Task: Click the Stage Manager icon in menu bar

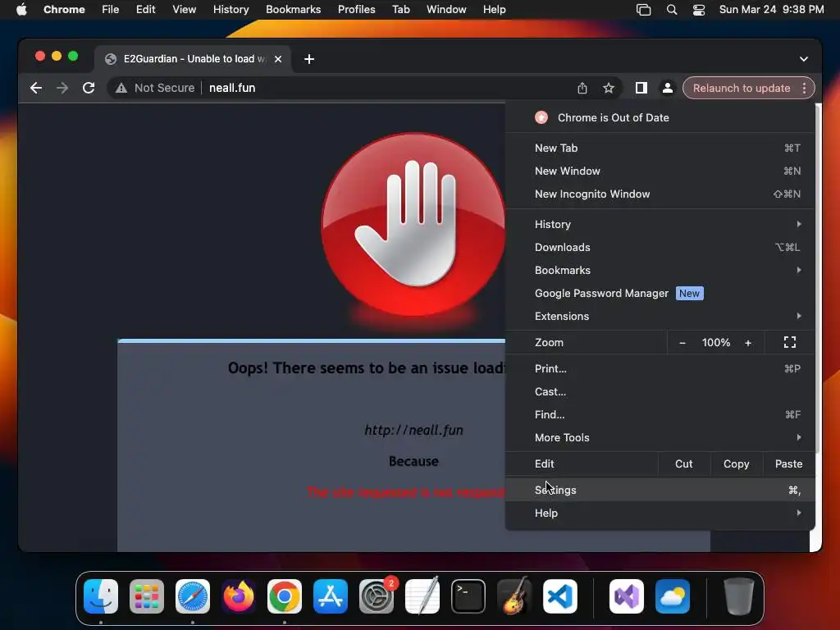Action: (x=643, y=10)
